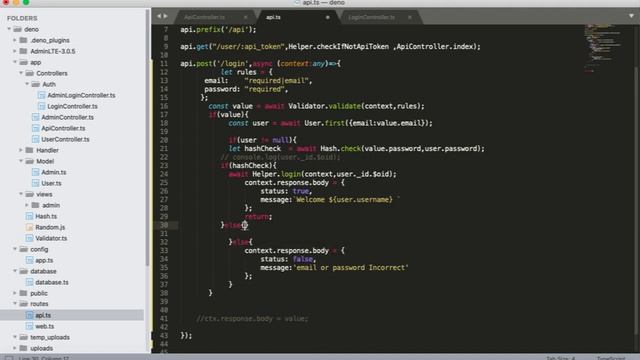Collapse the Controllers folder

(21, 73)
